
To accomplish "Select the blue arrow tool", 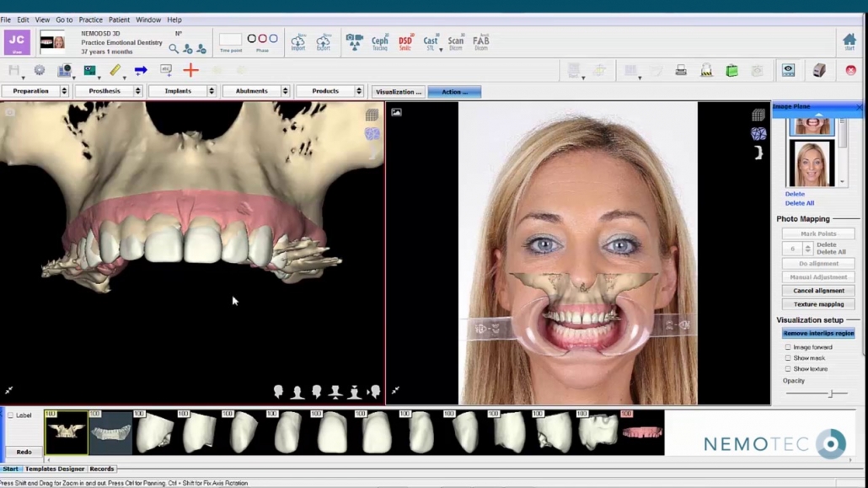I will 141,71.
